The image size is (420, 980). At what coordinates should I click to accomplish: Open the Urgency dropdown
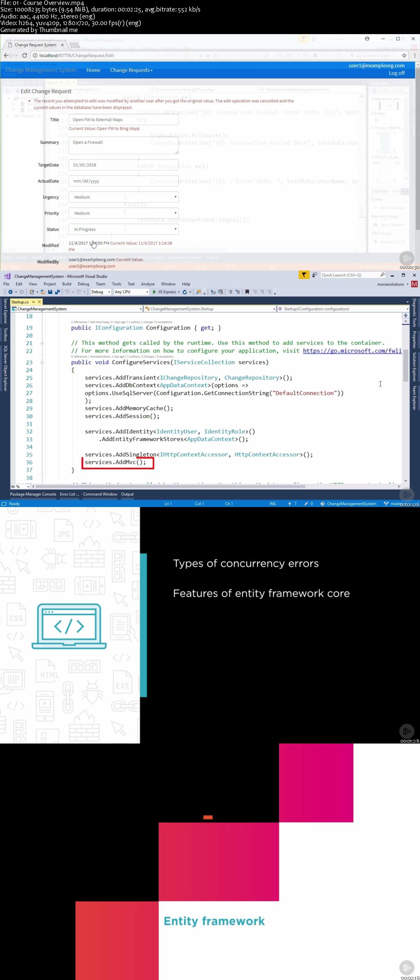123,197
